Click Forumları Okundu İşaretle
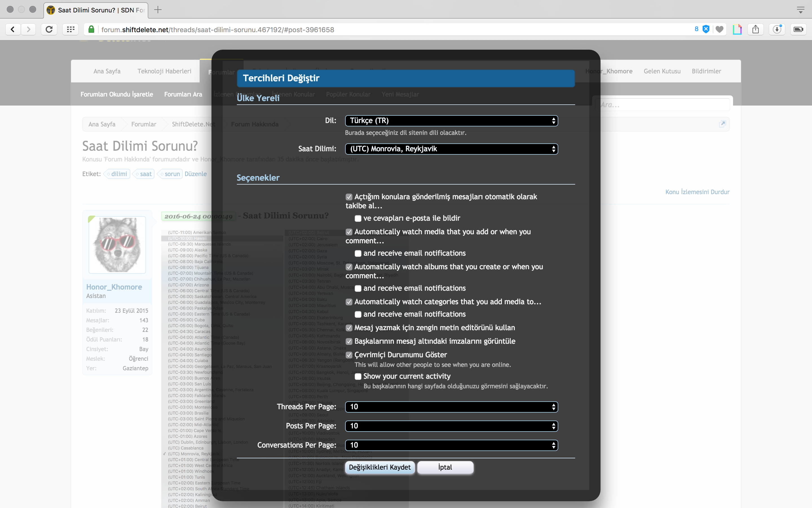The image size is (812, 508). tap(117, 95)
